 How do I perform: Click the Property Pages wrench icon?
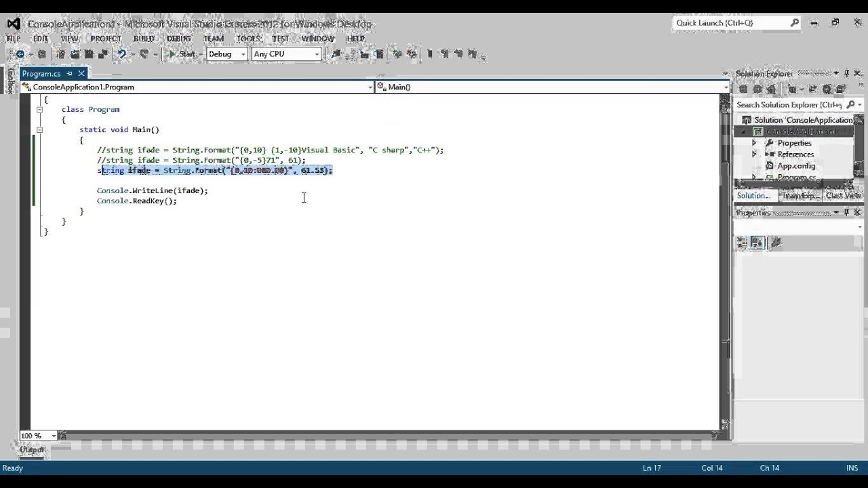(776, 243)
